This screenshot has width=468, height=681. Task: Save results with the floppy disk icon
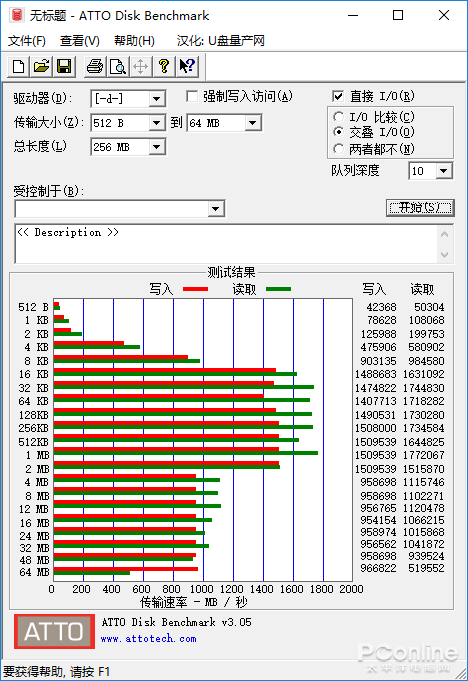tap(65, 66)
